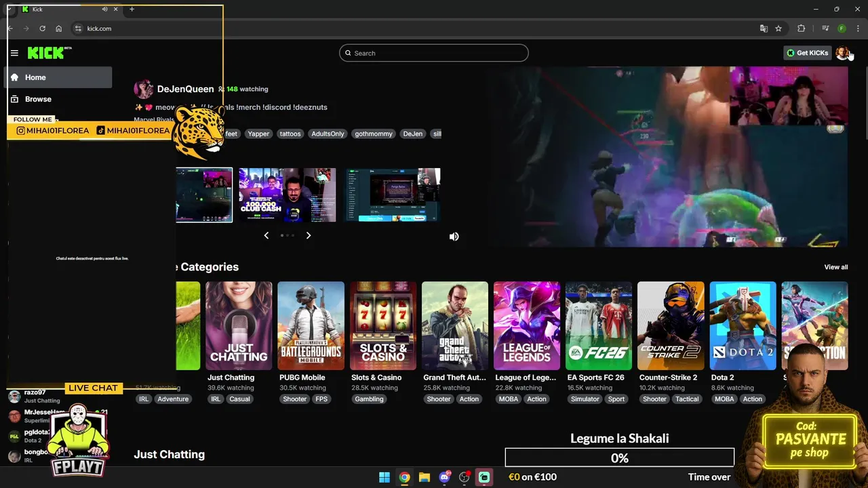Open the Just Chatting category card

(239, 326)
